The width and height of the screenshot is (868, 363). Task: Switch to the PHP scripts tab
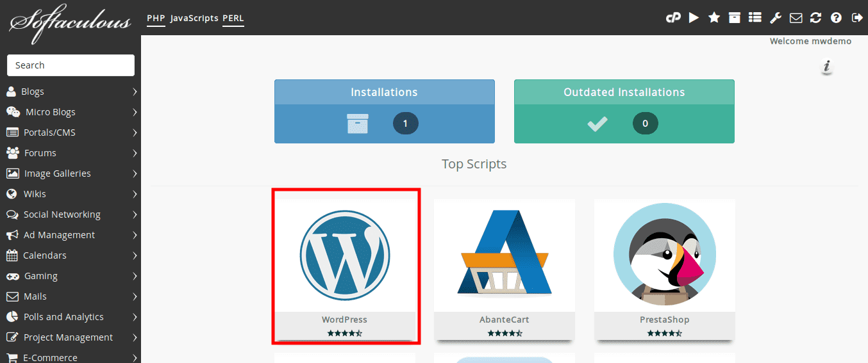[x=156, y=18]
